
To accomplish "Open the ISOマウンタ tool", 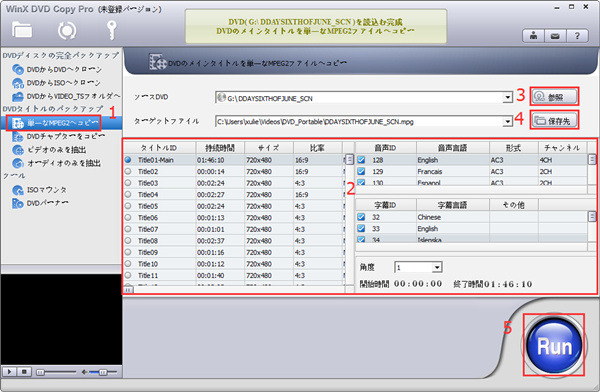I will point(39,190).
